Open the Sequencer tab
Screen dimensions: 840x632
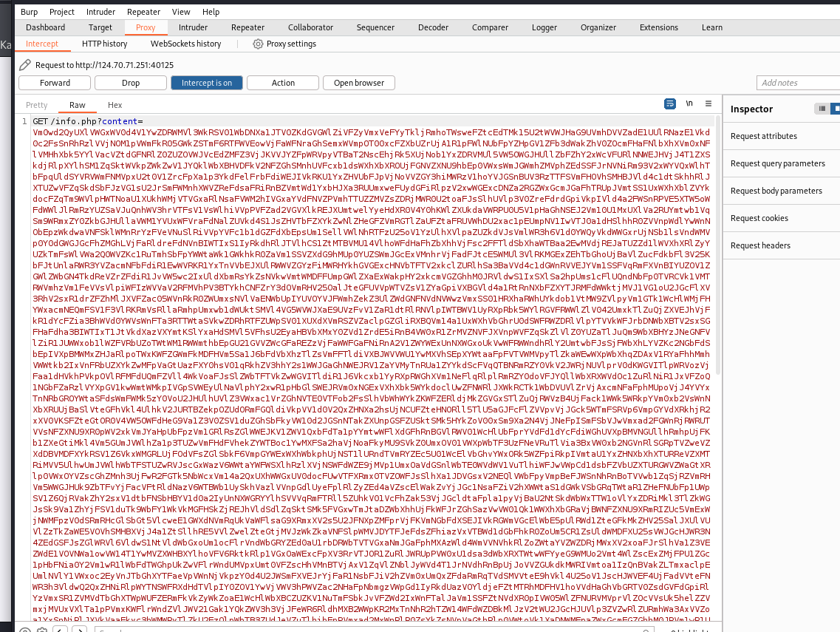(375, 27)
